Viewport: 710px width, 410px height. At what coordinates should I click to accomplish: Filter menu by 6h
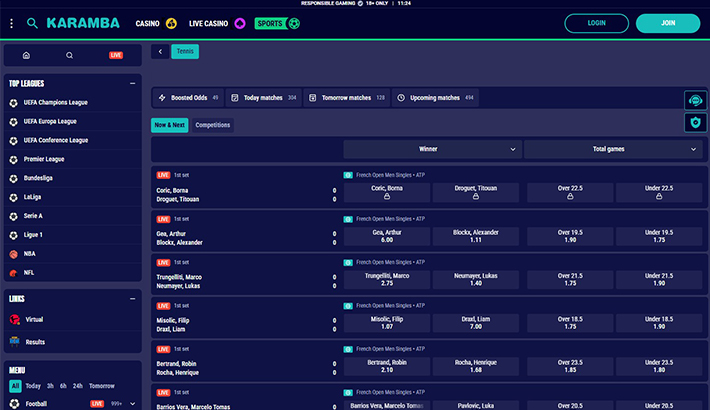(x=63, y=386)
